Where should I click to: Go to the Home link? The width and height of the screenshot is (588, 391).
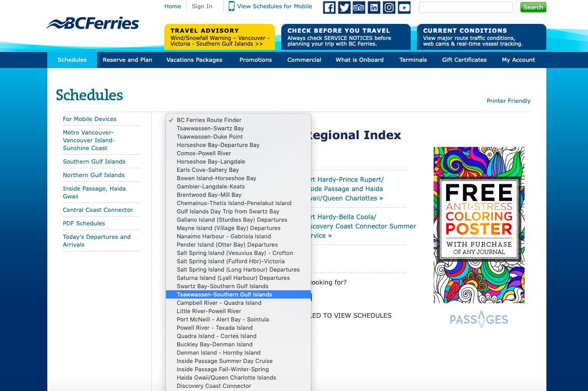pyautogui.click(x=173, y=6)
